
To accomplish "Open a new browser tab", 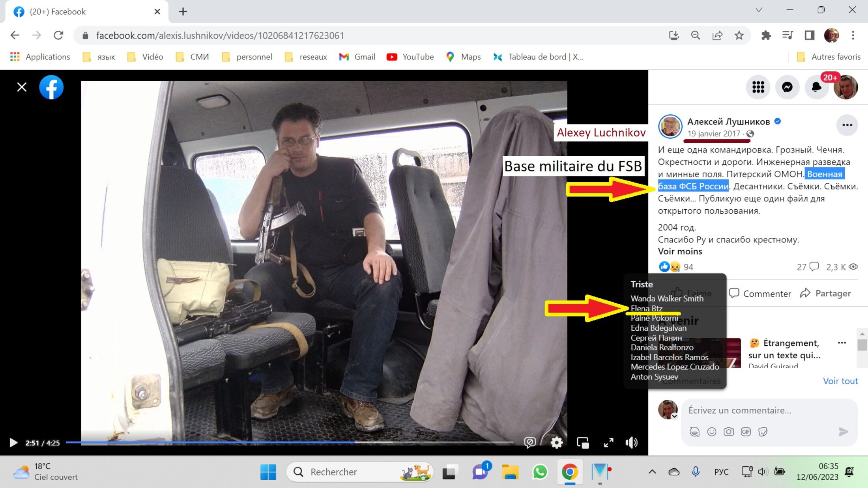I will 183,11.
